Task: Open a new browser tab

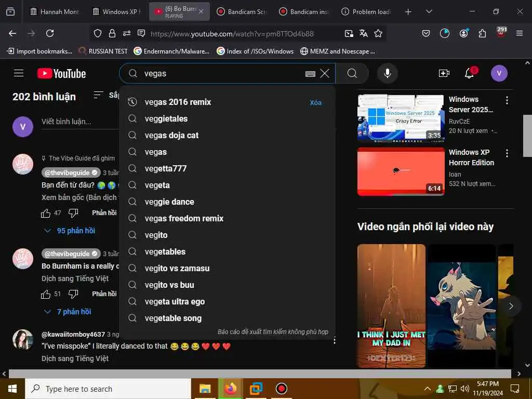Action: (408, 12)
